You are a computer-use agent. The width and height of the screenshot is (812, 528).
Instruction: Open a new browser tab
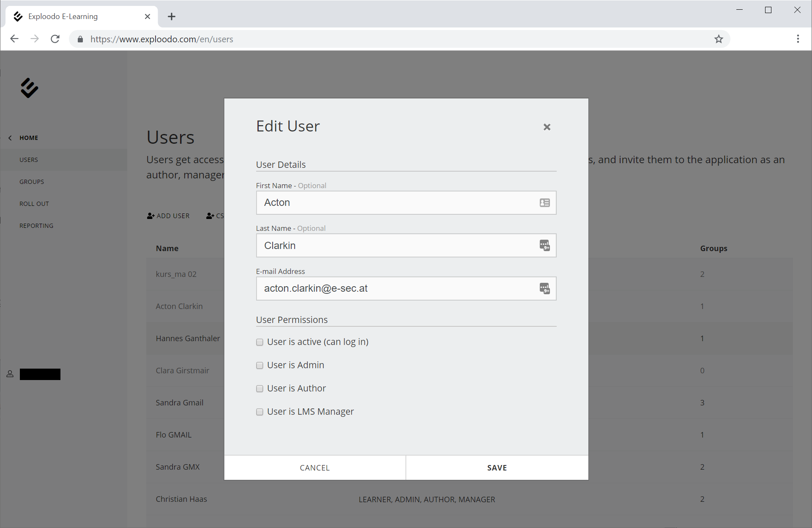point(171,16)
